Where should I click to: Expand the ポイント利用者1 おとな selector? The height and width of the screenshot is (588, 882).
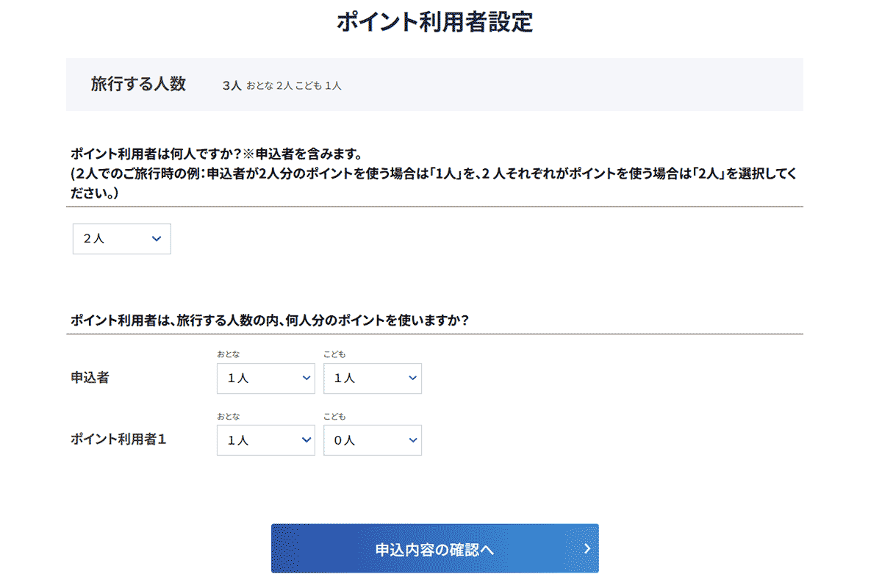coord(257,440)
